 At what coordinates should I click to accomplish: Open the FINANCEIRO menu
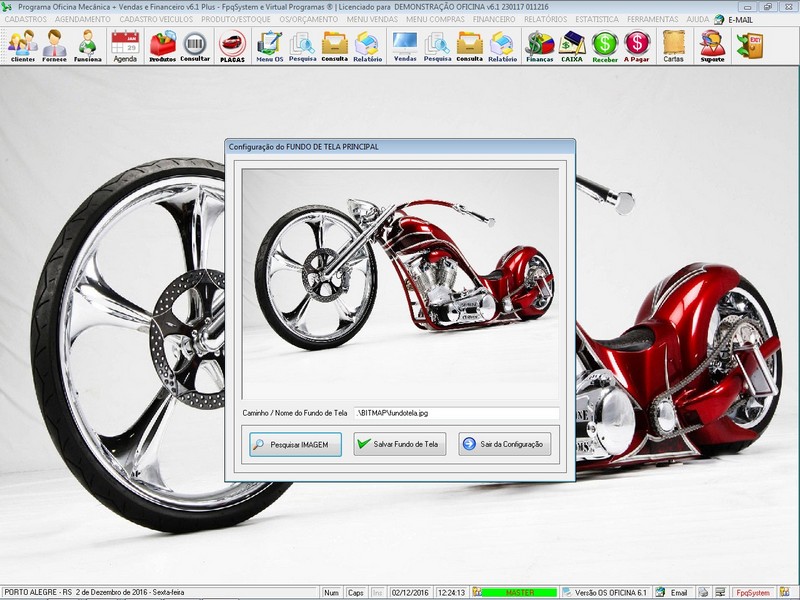coord(494,19)
